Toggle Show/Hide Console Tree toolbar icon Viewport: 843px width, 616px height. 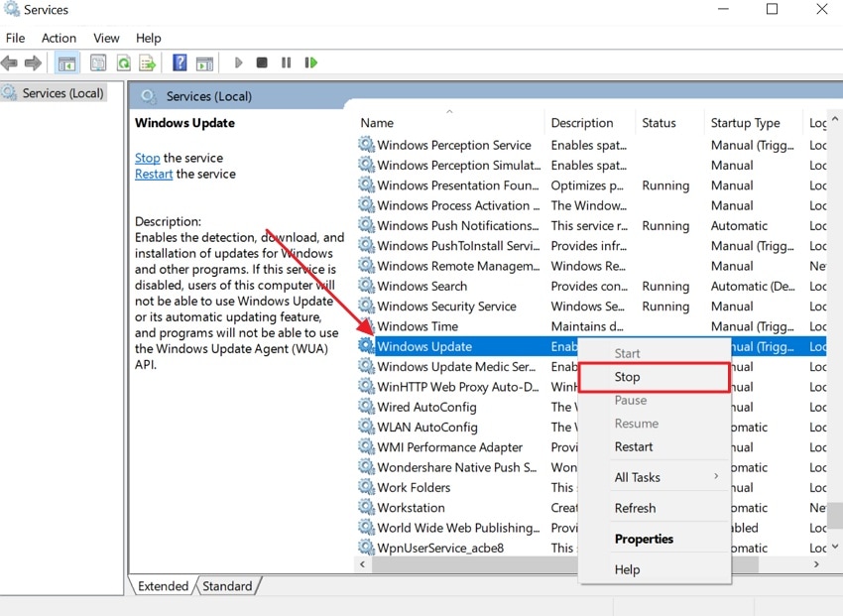(x=66, y=62)
